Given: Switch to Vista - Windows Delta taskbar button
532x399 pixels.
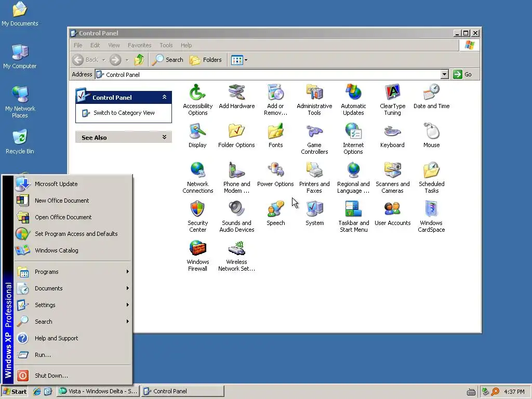Looking at the screenshot, I should click(x=98, y=392).
